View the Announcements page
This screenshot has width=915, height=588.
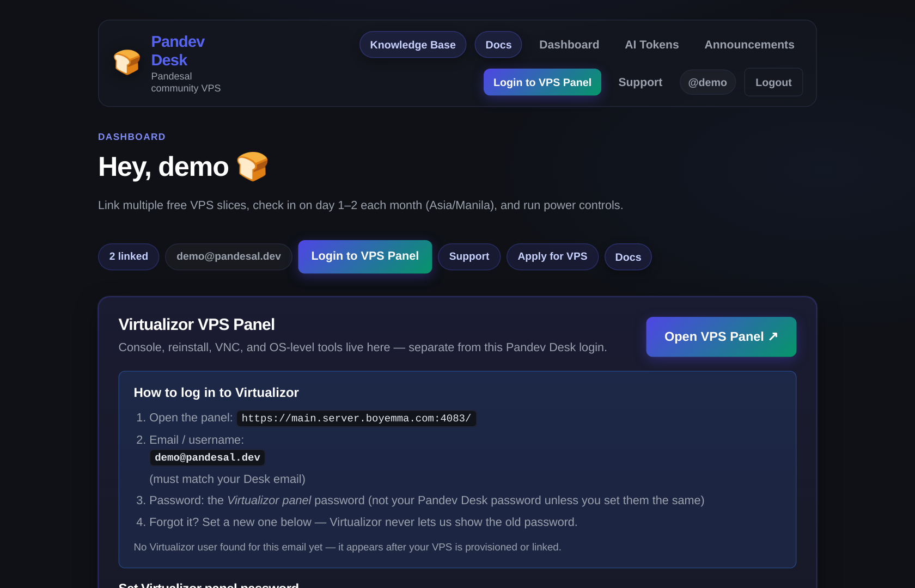pos(749,45)
